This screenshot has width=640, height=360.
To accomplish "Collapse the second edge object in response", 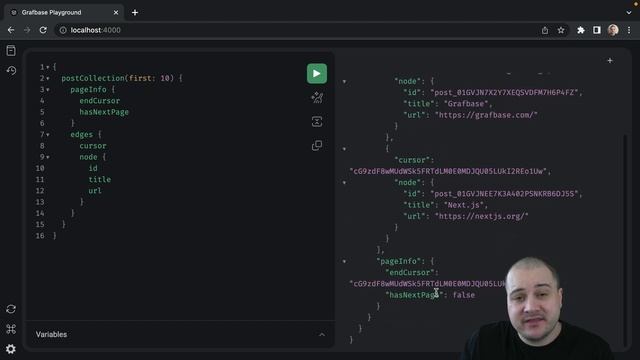I will coord(344,149).
